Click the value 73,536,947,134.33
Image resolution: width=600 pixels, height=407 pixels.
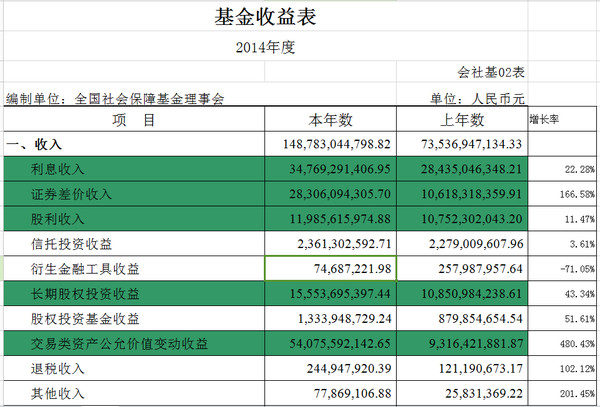pyautogui.click(x=462, y=144)
